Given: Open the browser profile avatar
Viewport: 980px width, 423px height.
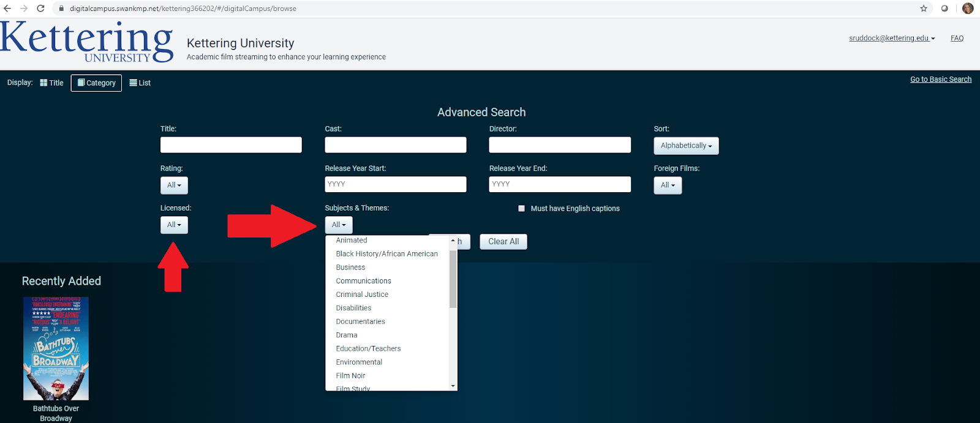Looking at the screenshot, I should (968, 9).
